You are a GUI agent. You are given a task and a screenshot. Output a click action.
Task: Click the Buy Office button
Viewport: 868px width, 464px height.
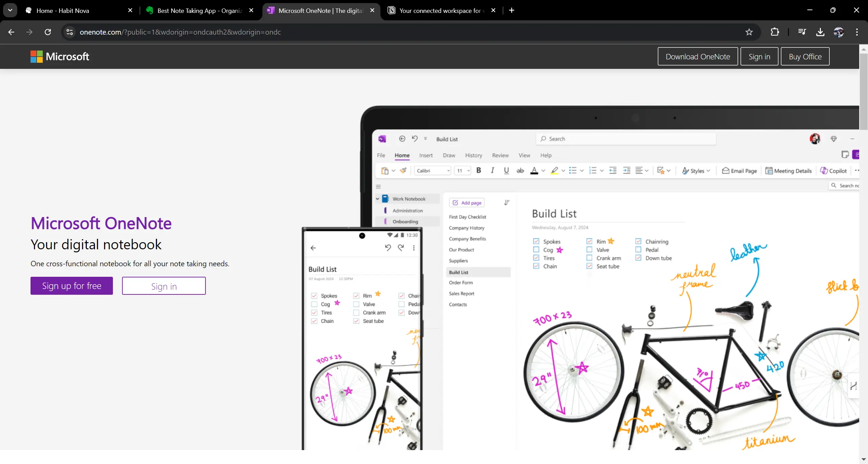coord(805,56)
